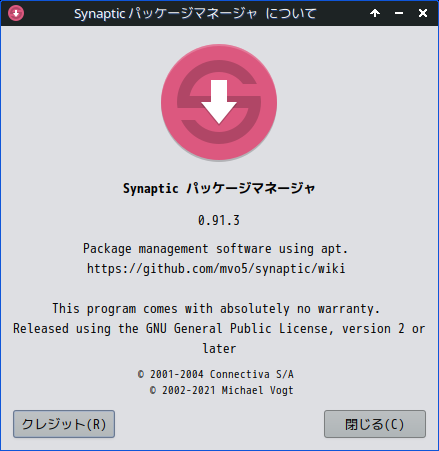Click the Package management software using apt text
Screen dimensions: 439x451
tap(215, 249)
